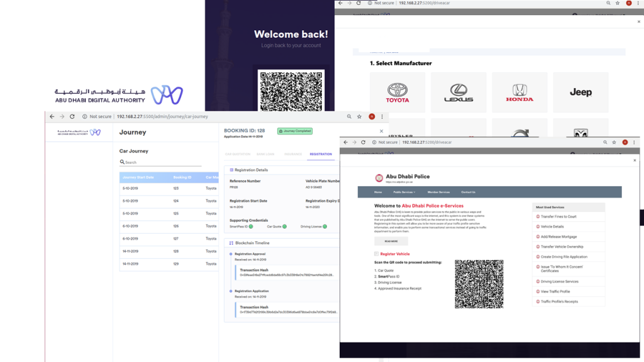Image resolution: width=644 pixels, height=362 pixels.
Task: Switch to the INSURANCE tab
Action: [293, 154]
